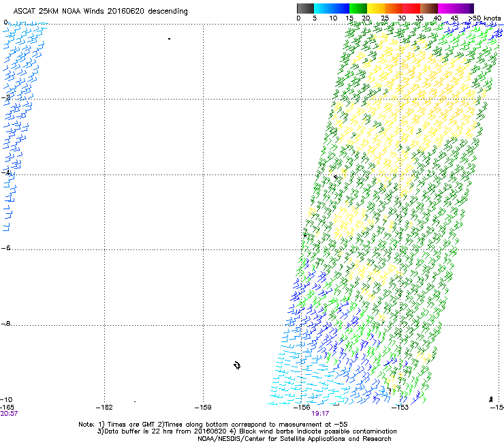Click the legend tick label 25
504x443 pixels.
coord(385,18)
